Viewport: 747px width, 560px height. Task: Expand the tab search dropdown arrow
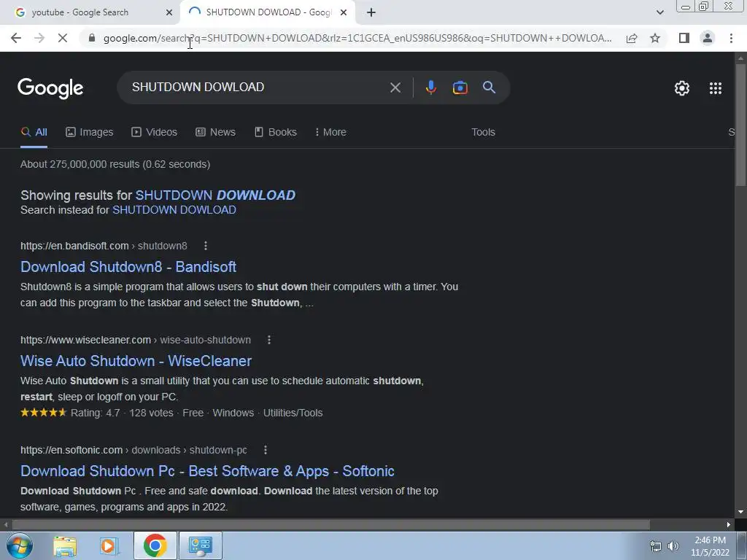click(x=659, y=12)
